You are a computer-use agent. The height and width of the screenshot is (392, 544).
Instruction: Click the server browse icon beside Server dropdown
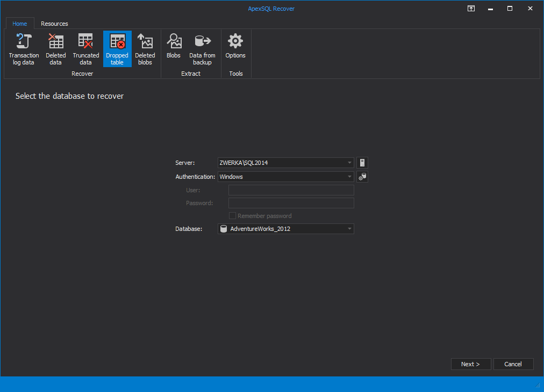pyautogui.click(x=362, y=163)
